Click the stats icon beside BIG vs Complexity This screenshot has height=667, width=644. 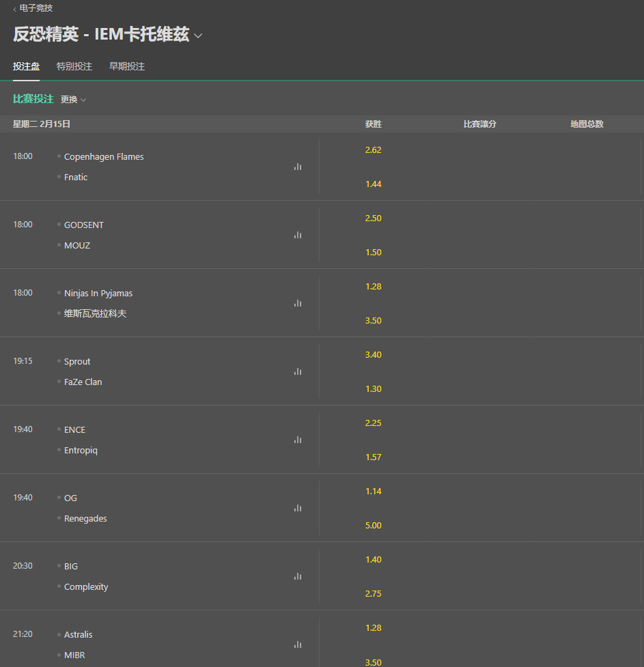pyautogui.click(x=298, y=576)
